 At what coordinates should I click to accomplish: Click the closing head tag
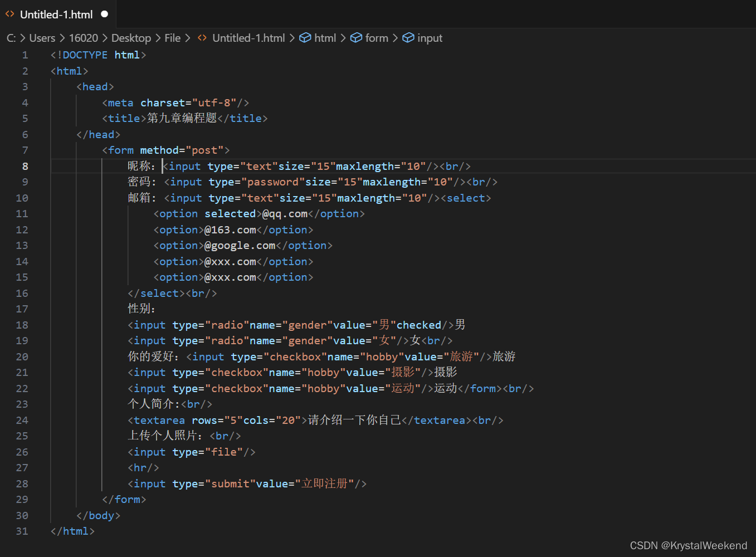[99, 135]
